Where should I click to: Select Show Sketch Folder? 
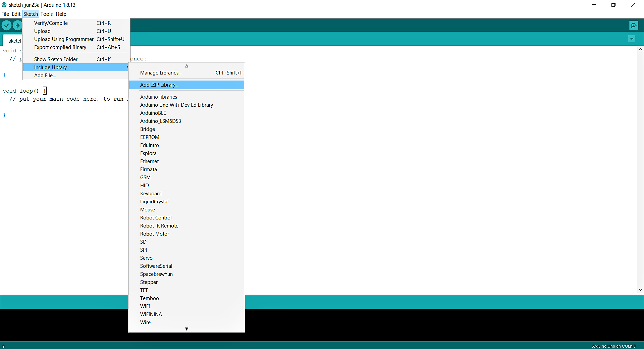click(x=76, y=59)
